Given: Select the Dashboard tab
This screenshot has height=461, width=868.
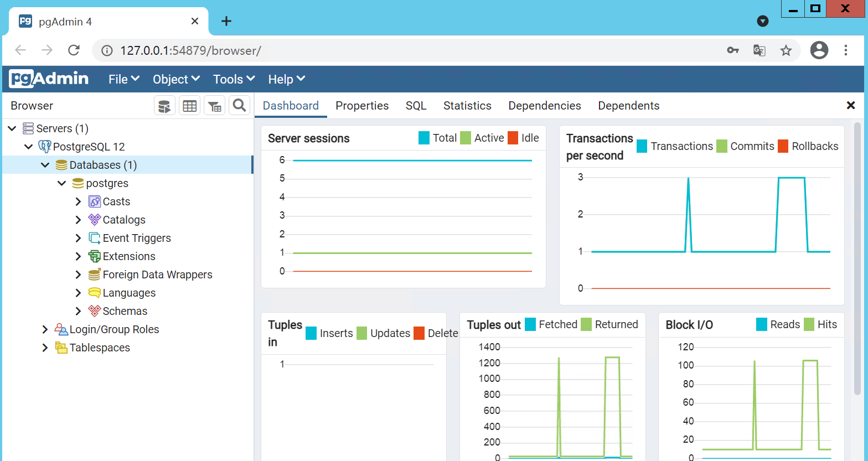Looking at the screenshot, I should pos(291,106).
